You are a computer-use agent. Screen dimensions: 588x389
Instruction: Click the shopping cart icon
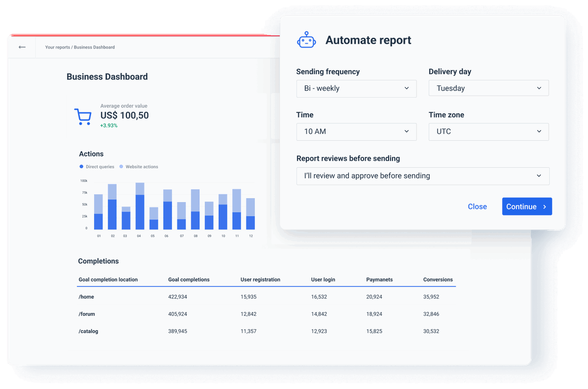(83, 116)
